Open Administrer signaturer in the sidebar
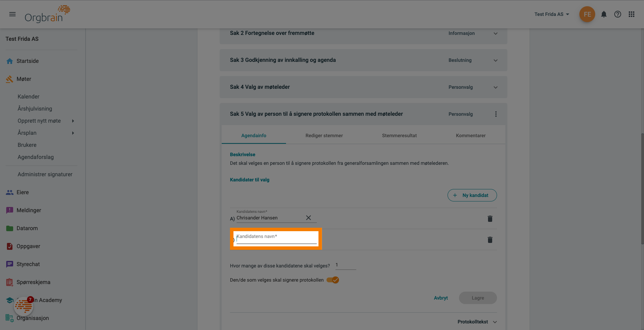Screen dimensions: 644x330 click(x=45, y=175)
